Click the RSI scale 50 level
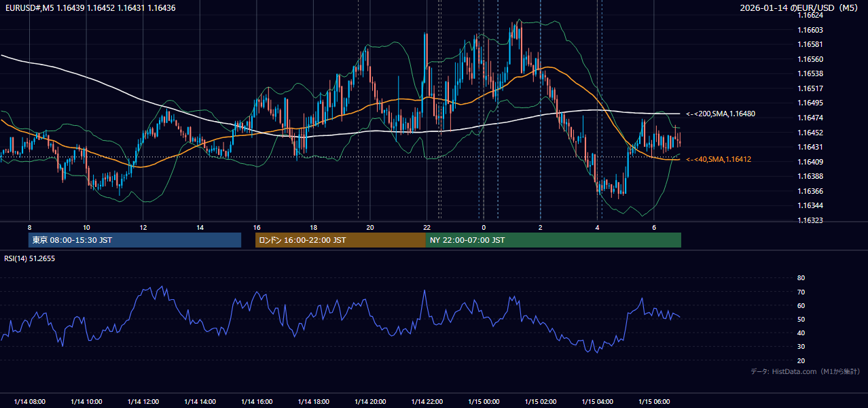Image resolution: width=868 pixels, height=408 pixels. click(x=801, y=319)
